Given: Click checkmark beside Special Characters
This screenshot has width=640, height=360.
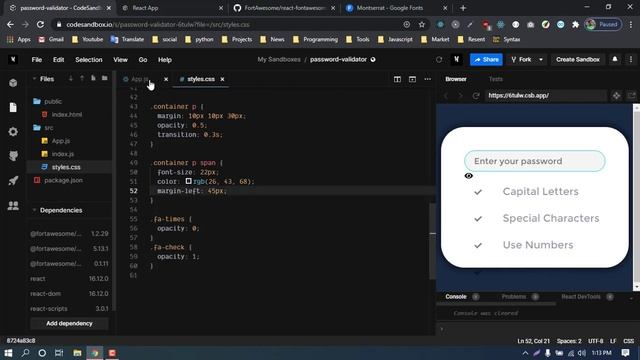Looking at the screenshot, I should 478,219.
